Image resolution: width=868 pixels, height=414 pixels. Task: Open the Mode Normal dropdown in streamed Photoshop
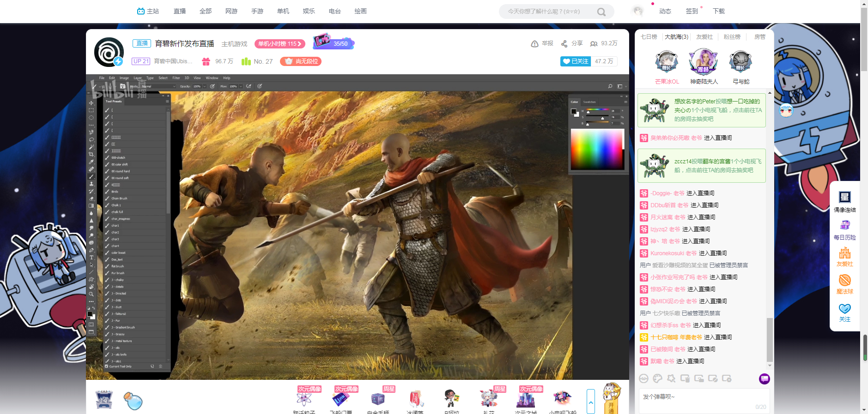158,86
